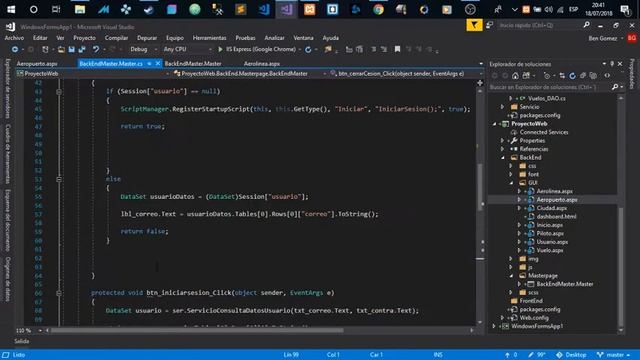This screenshot has width=640, height=360.
Task: Click Pending Changes Filter icon in Solution Explorer
Action: click(x=547, y=76)
